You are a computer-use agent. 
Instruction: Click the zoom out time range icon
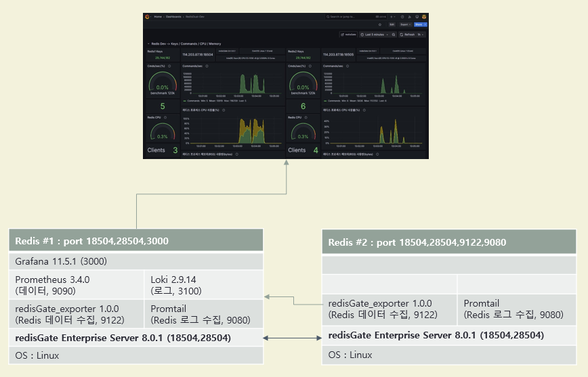[x=394, y=34]
